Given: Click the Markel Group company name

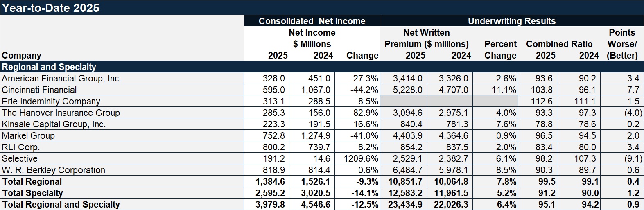Looking at the screenshot, I should [28, 135].
